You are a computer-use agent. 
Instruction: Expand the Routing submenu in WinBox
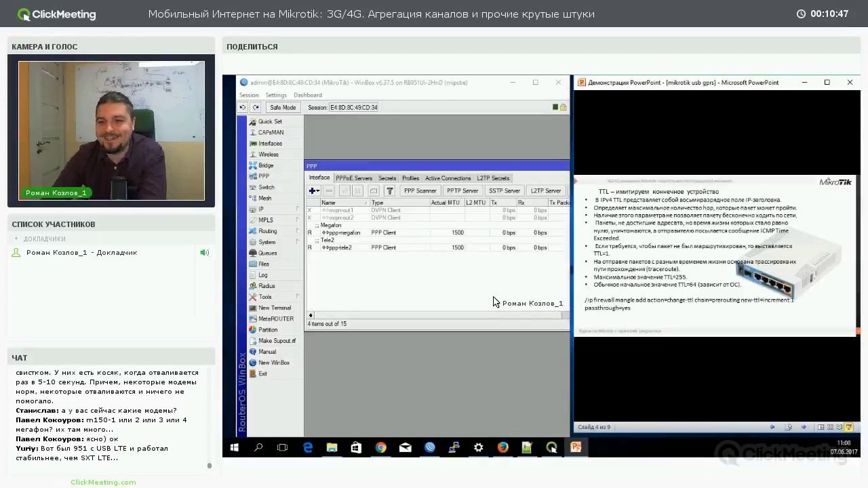tap(297, 231)
